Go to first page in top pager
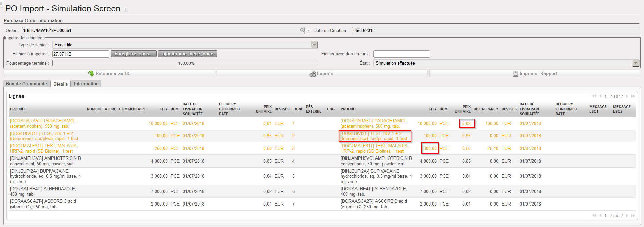644x227 pixels. [x=594, y=96]
